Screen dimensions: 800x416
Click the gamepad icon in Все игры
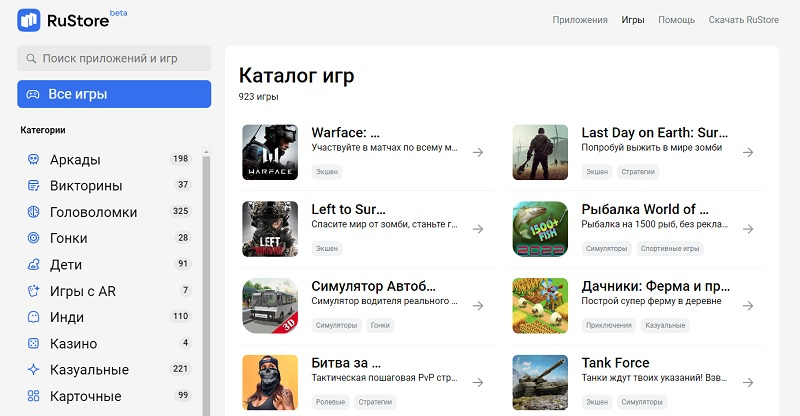pos(33,94)
